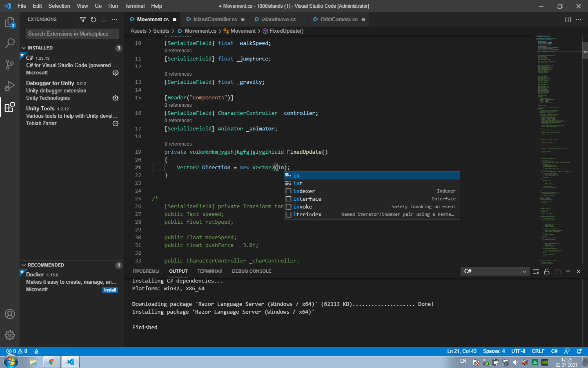Open the Selection menu

click(59, 6)
